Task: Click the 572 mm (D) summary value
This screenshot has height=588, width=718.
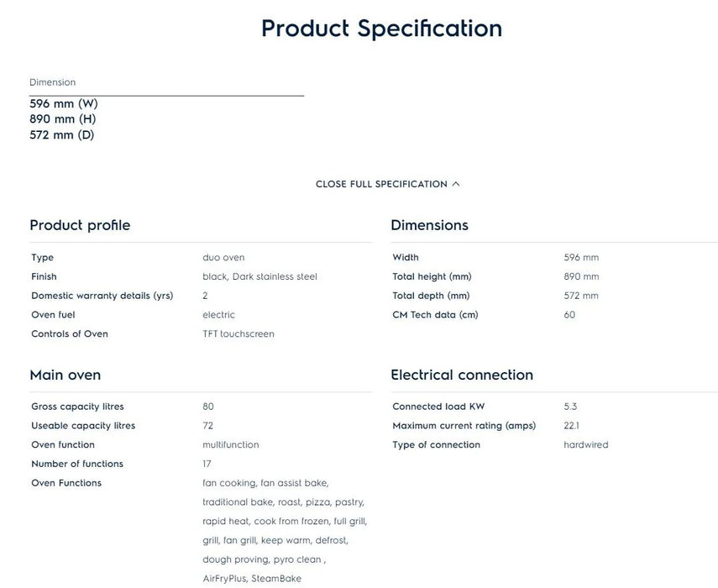Action: coord(62,135)
